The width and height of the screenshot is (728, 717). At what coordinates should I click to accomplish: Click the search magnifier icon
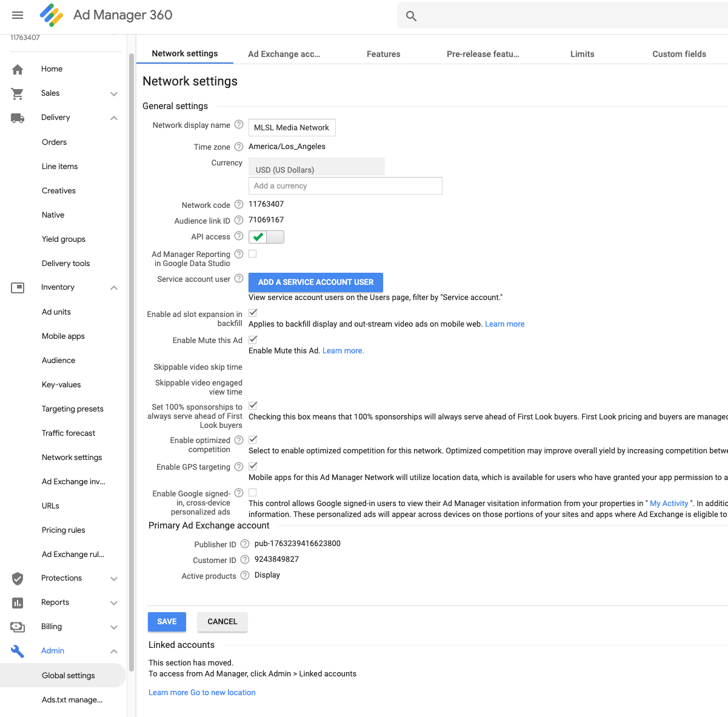pyautogui.click(x=411, y=16)
